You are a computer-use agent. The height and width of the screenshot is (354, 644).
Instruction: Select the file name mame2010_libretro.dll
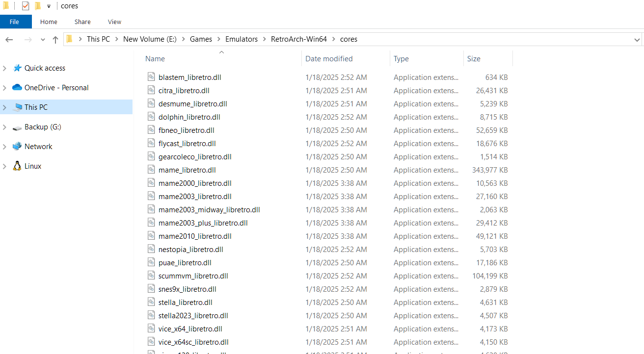point(195,236)
